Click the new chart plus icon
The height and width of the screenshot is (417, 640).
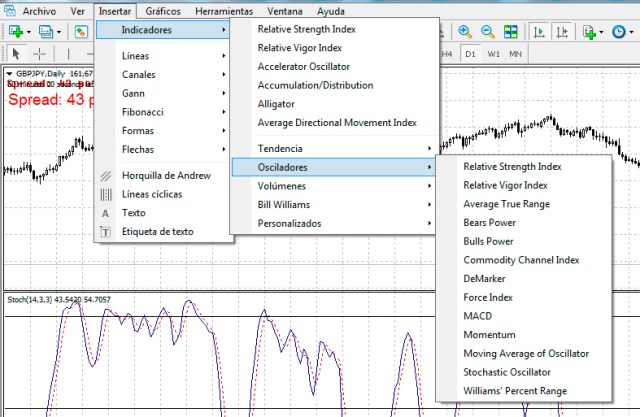click(x=16, y=32)
